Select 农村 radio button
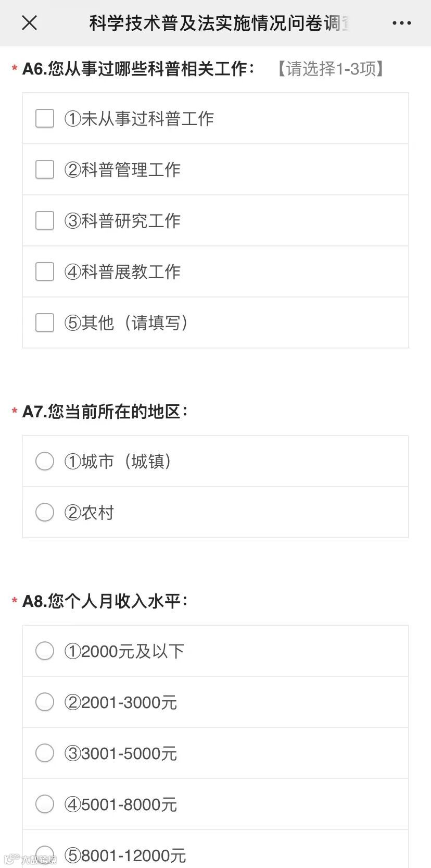 [x=45, y=513]
